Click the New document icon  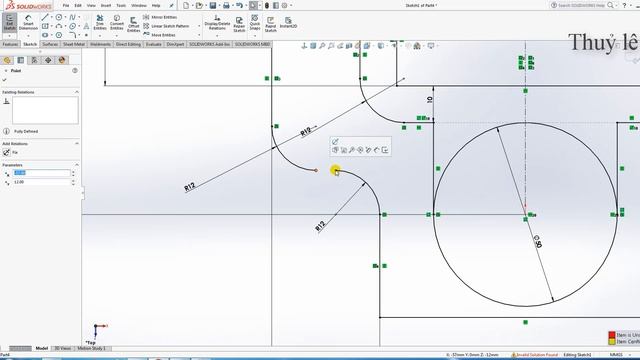[186, 5]
